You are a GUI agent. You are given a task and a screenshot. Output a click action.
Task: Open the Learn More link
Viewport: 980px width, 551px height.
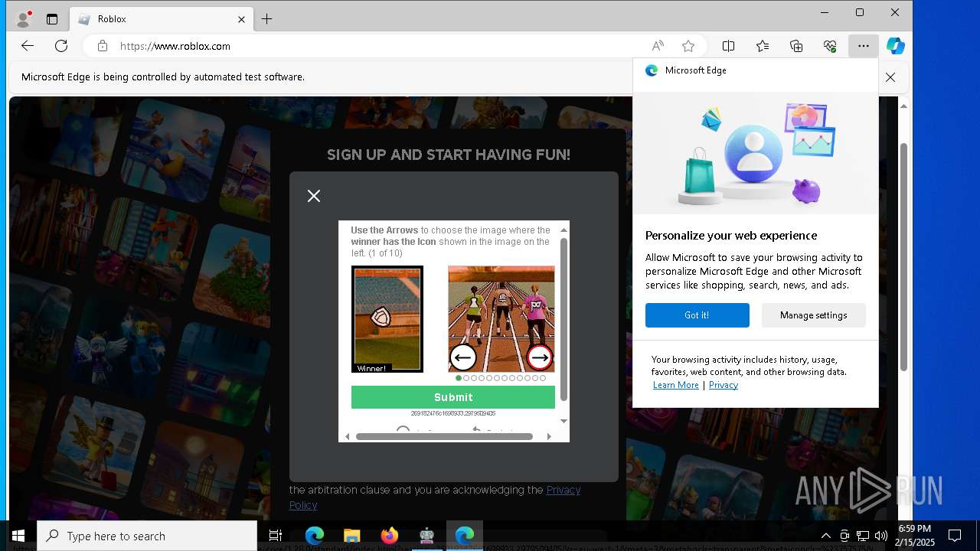click(x=675, y=385)
